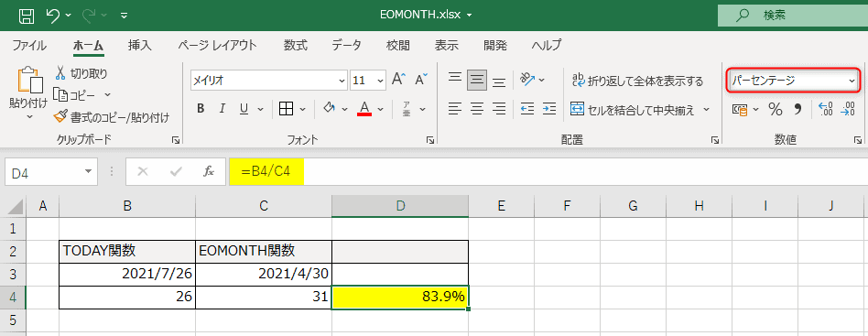868x336 pixels.
Task: Click 切り取り cut button
Action: 81,73
